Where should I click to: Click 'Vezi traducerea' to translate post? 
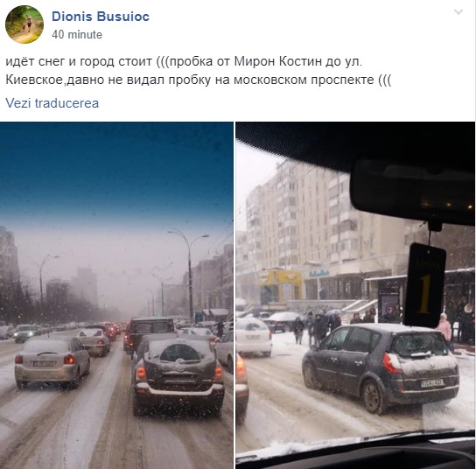pyautogui.click(x=52, y=103)
